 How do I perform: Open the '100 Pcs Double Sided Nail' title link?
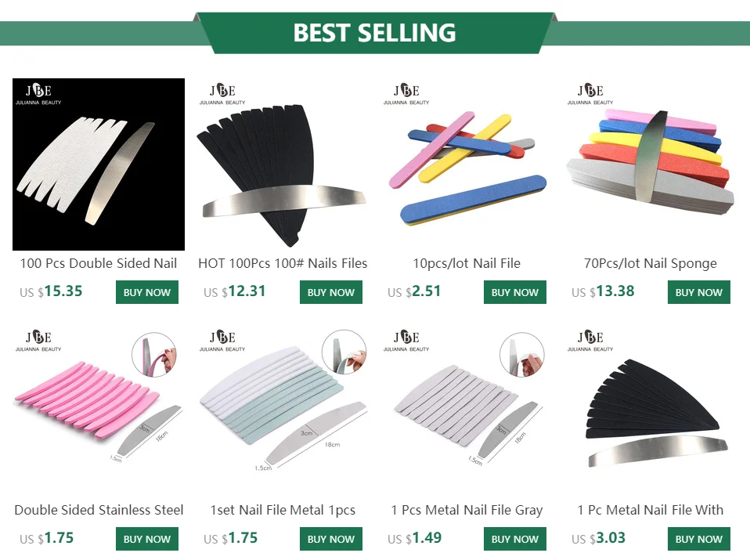click(99, 263)
